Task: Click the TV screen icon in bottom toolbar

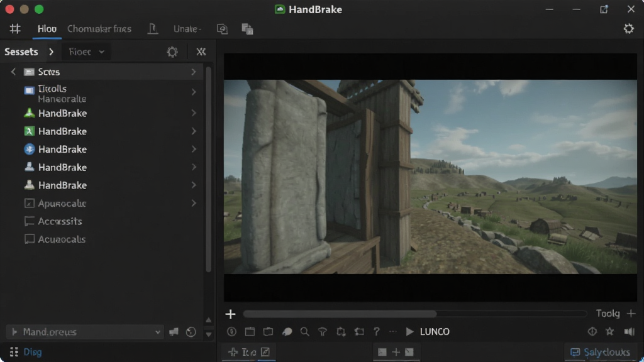Action: pyautogui.click(x=268, y=332)
